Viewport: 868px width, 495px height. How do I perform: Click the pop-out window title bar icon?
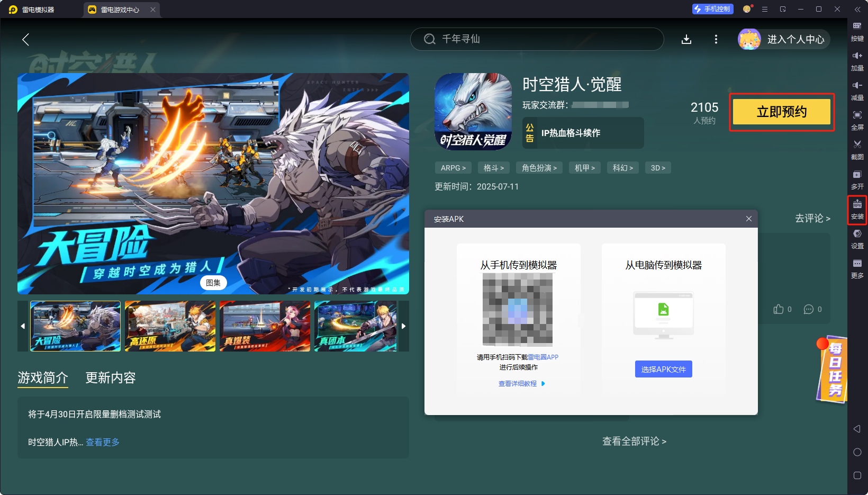(783, 9)
